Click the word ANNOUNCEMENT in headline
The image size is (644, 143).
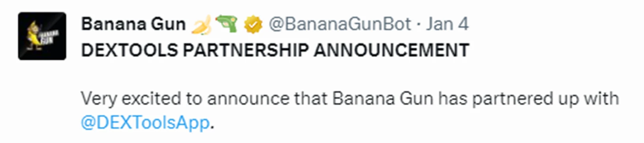(x=391, y=50)
